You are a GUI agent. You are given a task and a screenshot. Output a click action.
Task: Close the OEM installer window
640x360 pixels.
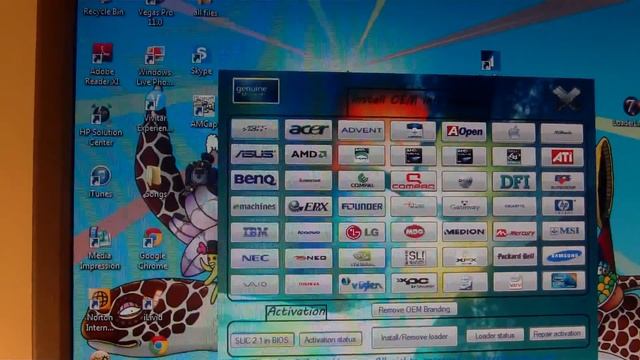pos(566,97)
